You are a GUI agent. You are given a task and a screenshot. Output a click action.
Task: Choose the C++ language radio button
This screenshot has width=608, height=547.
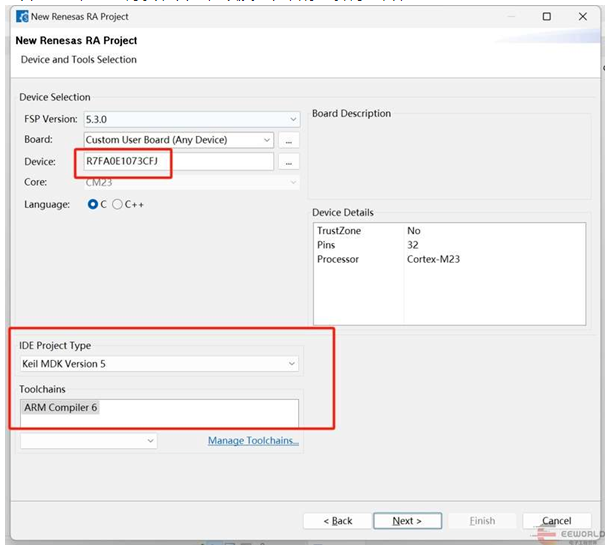[118, 204]
